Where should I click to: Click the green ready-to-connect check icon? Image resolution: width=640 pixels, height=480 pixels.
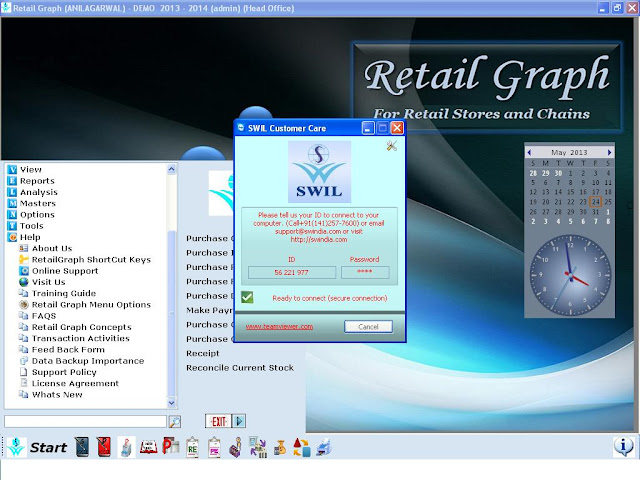[x=247, y=297]
